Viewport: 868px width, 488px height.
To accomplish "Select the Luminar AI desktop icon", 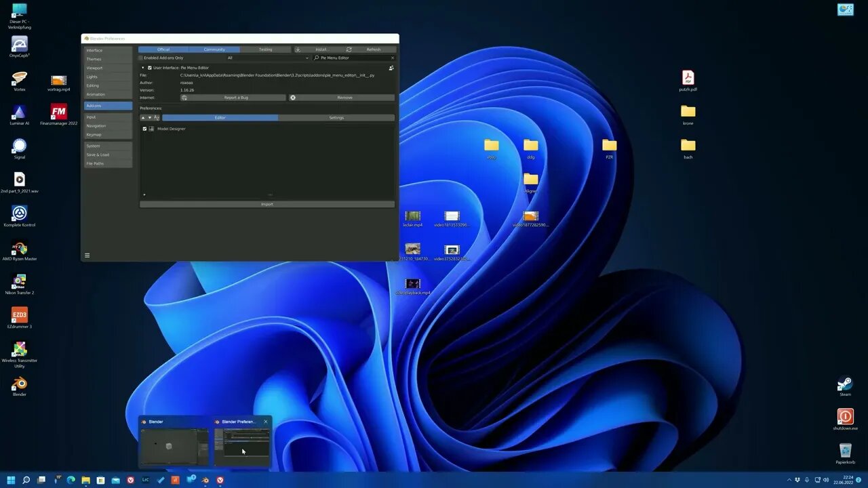I will click(x=20, y=115).
